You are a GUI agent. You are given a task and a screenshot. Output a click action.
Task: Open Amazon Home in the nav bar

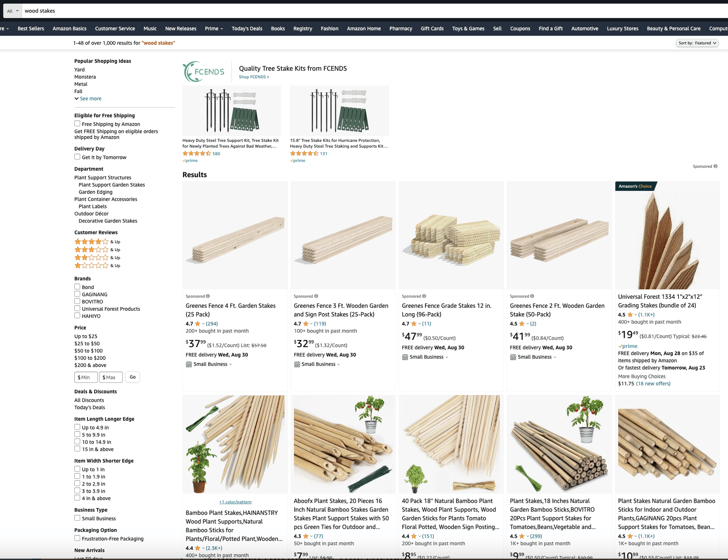point(364,28)
